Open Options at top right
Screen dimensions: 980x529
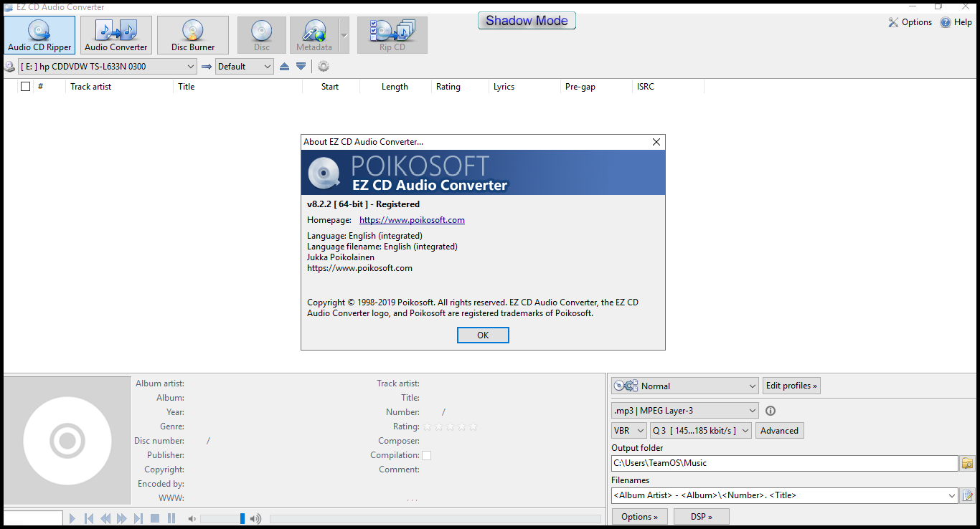coord(910,22)
